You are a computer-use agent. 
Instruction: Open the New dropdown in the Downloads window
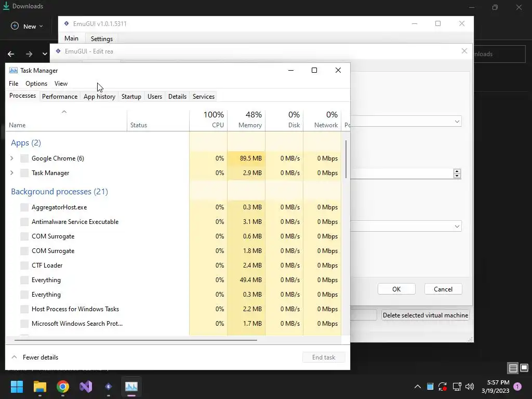27,26
